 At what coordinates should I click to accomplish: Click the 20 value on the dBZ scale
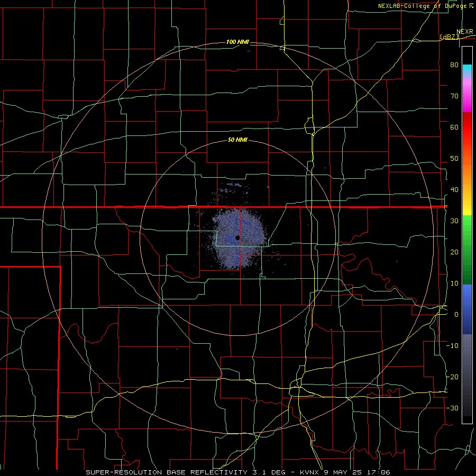tap(454, 252)
